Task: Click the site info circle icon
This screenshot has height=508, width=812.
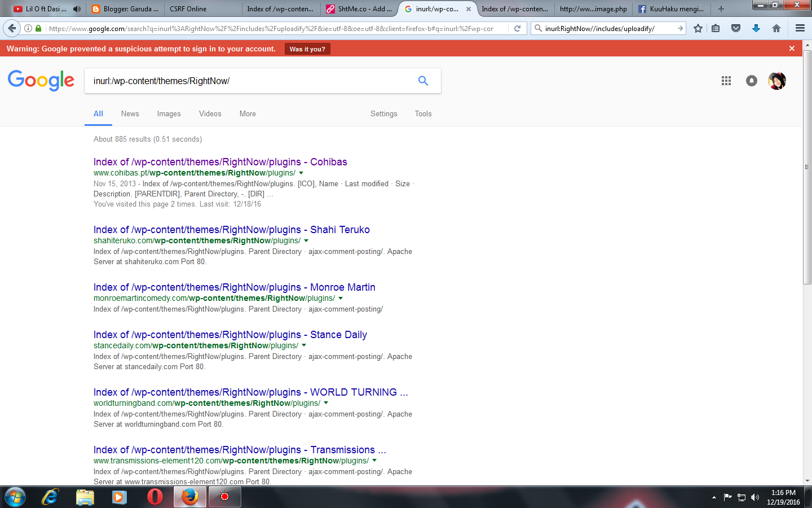Action: 28,28
